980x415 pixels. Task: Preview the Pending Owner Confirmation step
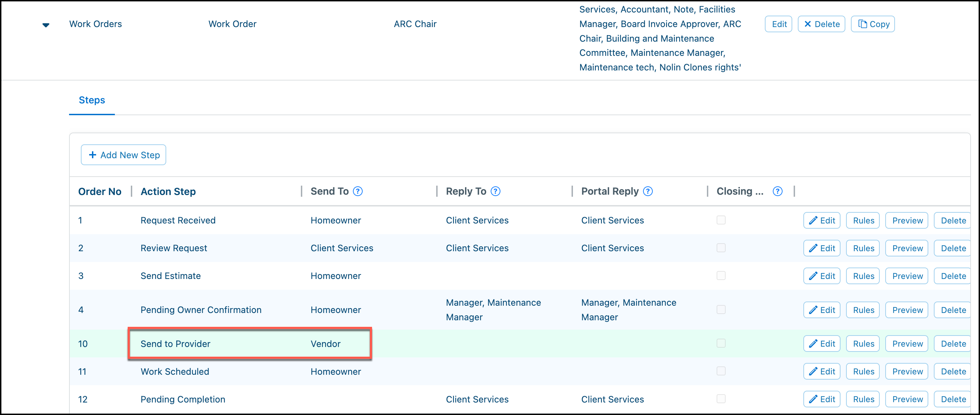click(x=907, y=310)
